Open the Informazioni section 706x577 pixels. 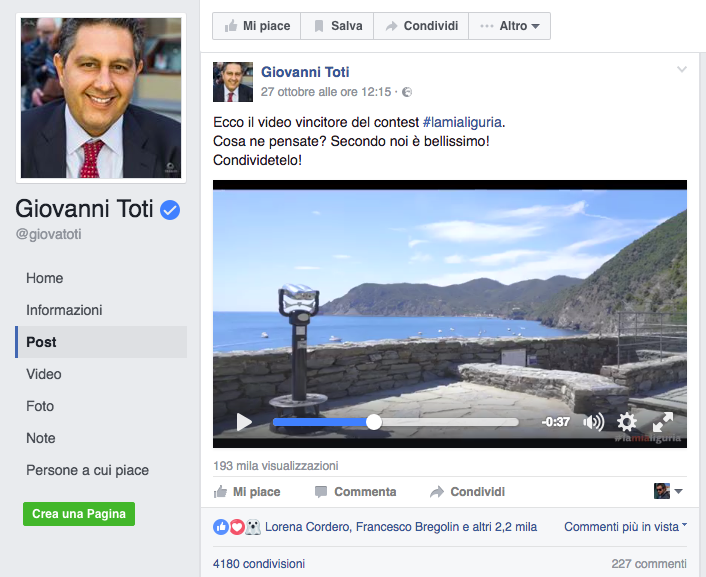point(64,310)
